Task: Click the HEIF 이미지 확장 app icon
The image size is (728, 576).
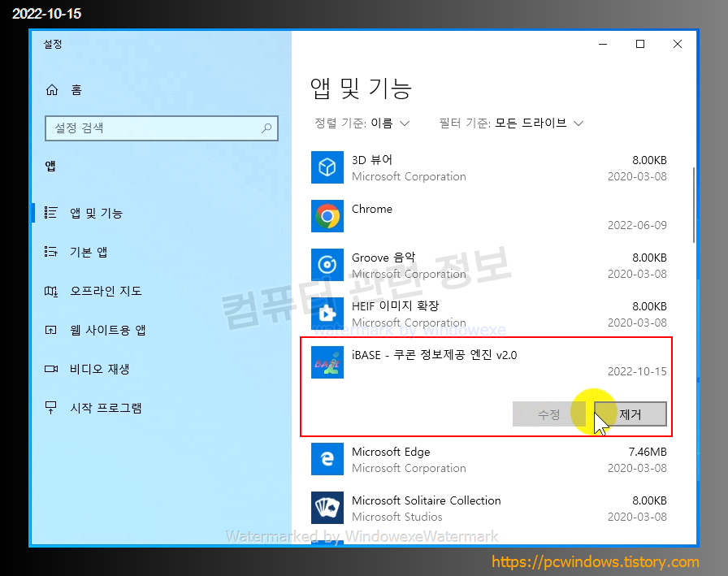Action: pyautogui.click(x=327, y=314)
